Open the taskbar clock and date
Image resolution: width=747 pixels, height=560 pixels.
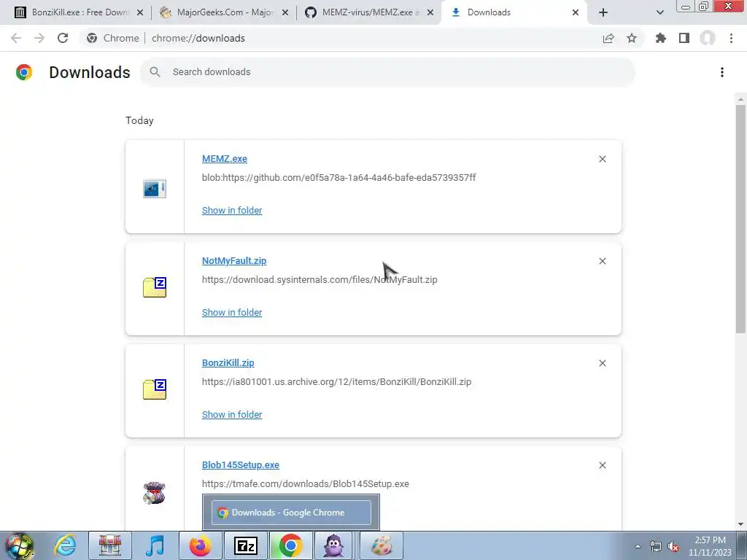710,546
